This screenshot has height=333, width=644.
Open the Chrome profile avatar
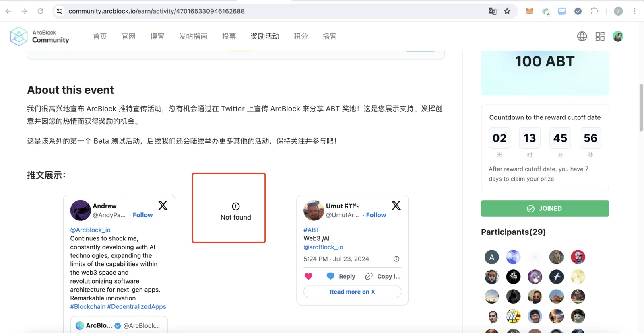tap(618, 11)
